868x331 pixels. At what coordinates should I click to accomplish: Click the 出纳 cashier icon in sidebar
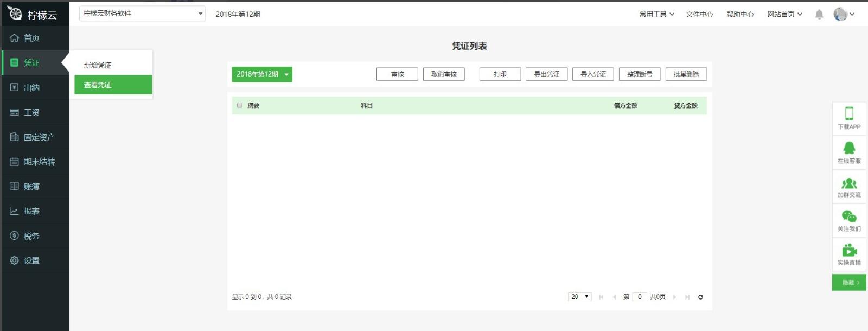(x=14, y=87)
